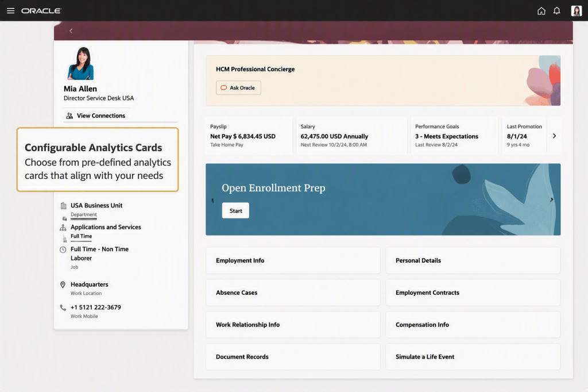Select Applications and Services text
Screen dimensions: 588x392
coord(106,227)
